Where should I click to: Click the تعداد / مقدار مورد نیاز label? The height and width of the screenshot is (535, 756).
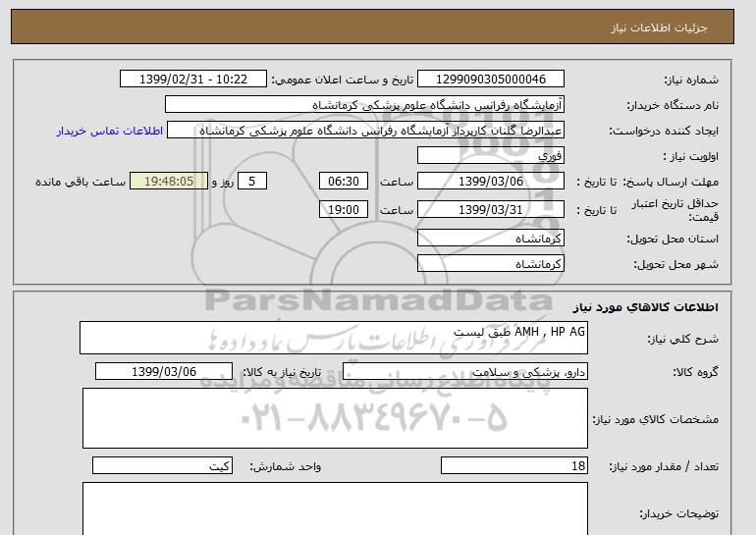pos(664,466)
